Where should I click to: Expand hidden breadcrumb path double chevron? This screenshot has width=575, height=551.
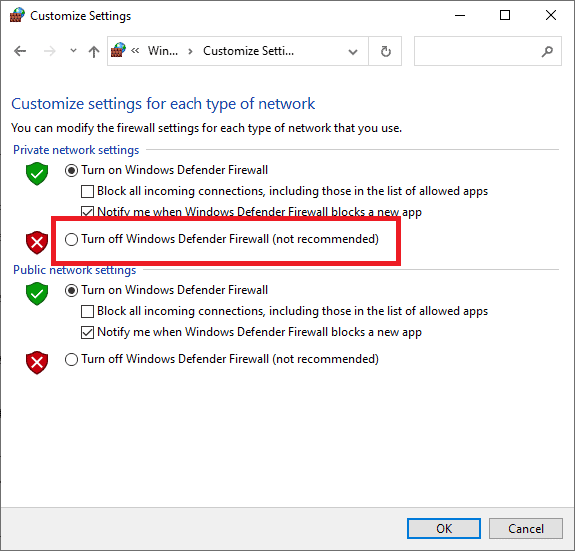135,51
